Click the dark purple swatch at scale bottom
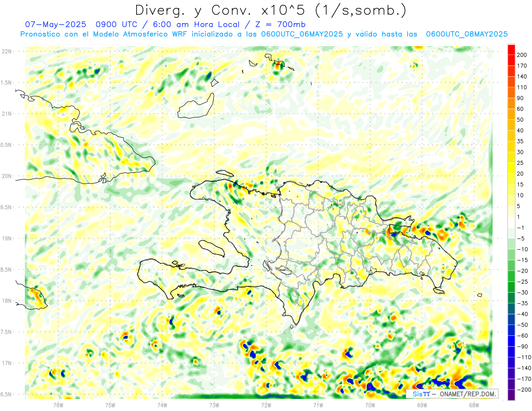Screen dimensions: 532x411 (511, 395)
